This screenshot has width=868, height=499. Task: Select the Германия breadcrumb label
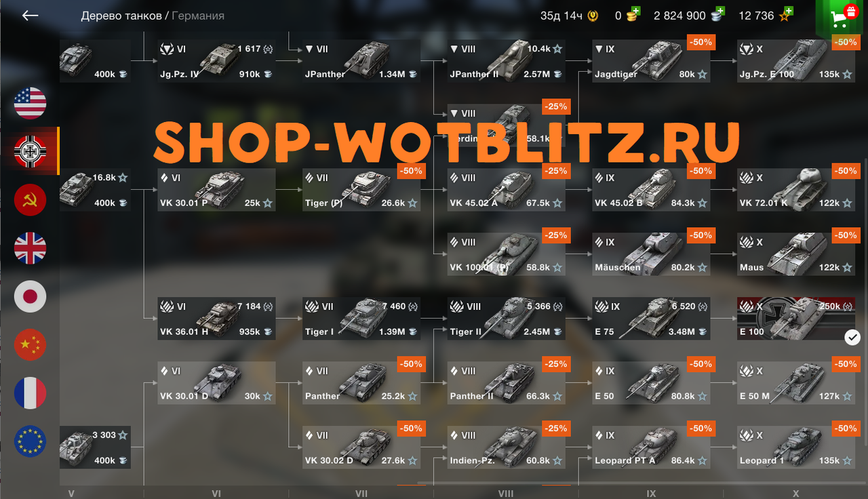tap(198, 16)
